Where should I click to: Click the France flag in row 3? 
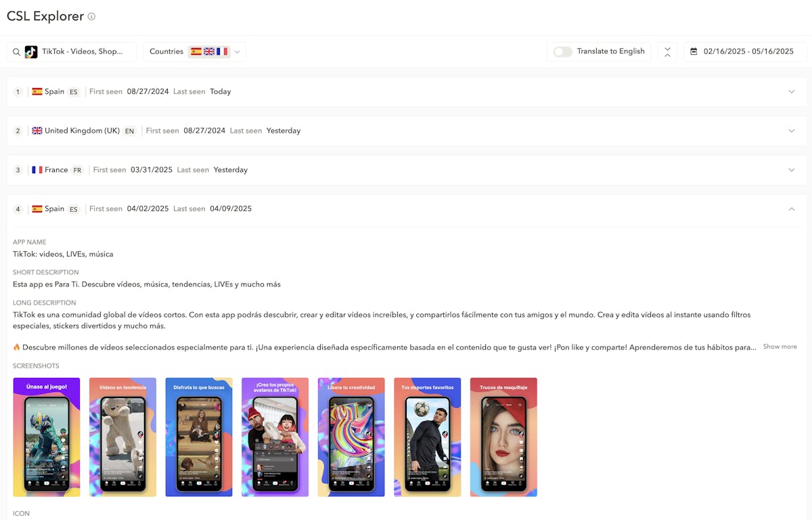[37, 170]
